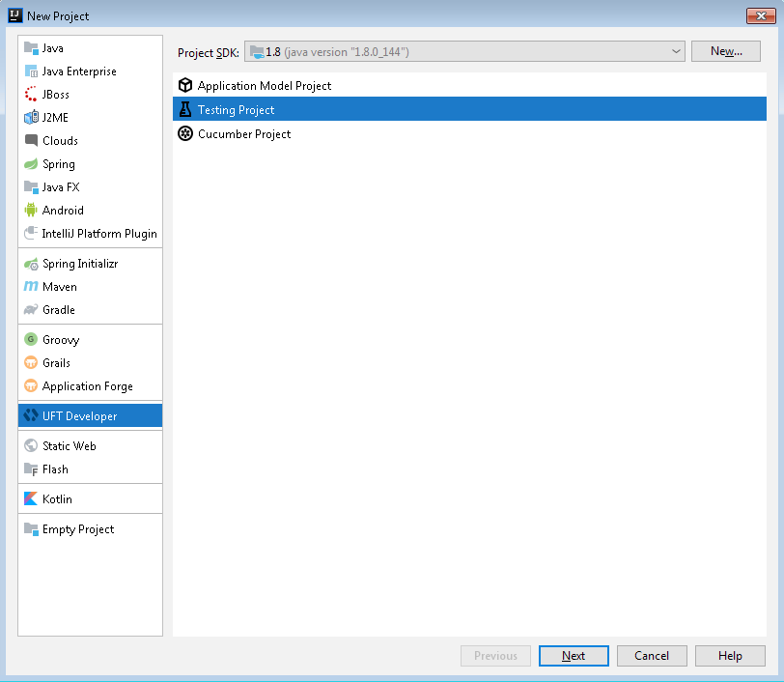Click the Application Model Project cube icon
784x682 pixels.
pos(185,86)
